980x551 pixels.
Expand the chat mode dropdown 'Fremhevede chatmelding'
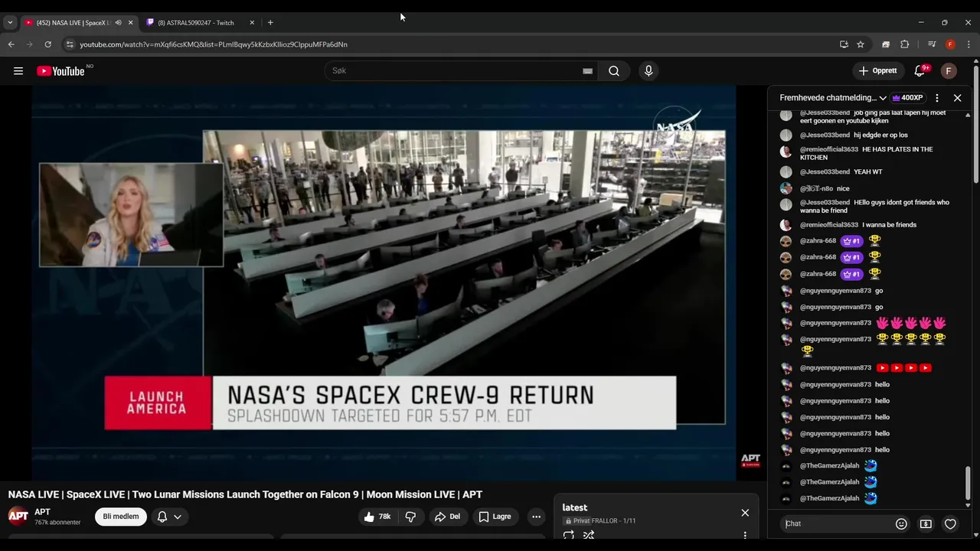833,98
